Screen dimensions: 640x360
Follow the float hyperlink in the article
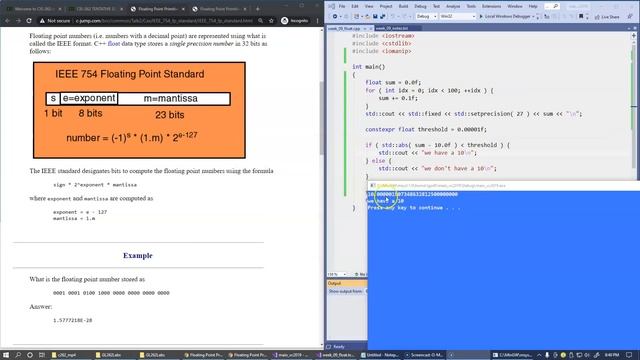pyautogui.click(x=113, y=43)
